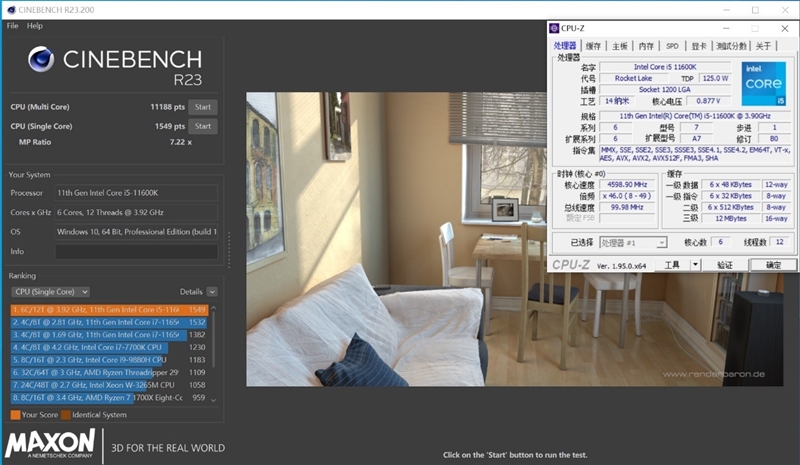Click the Intel Core i5 11600K name field
This screenshot has height=465, width=800.
[x=665, y=67]
